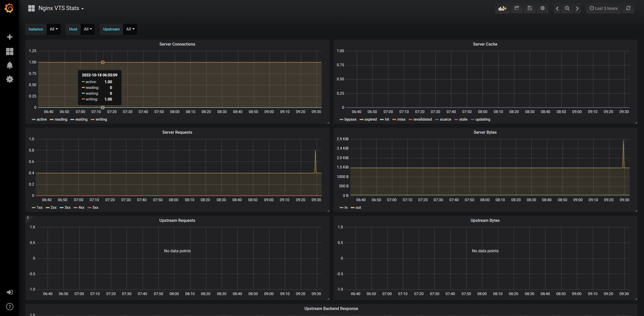Open the Host variable All dropdown

click(x=88, y=29)
